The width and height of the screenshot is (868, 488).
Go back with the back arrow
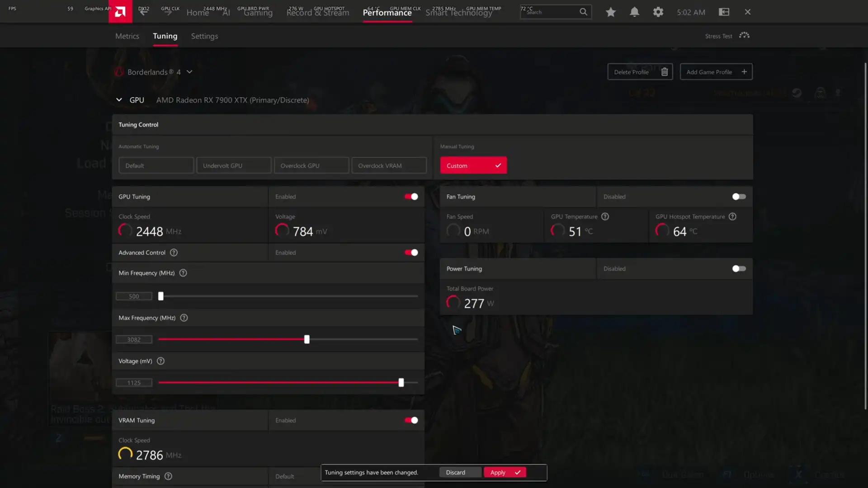click(x=144, y=12)
